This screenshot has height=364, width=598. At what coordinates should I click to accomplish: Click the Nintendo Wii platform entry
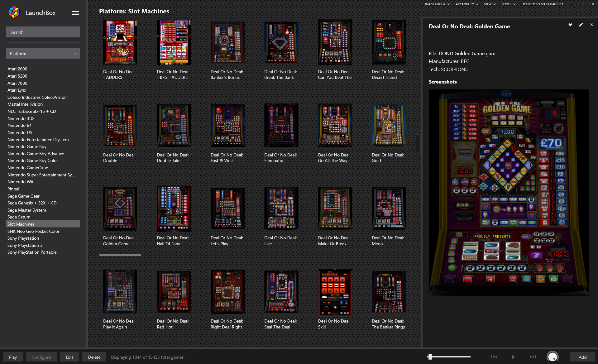click(x=20, y=182)
